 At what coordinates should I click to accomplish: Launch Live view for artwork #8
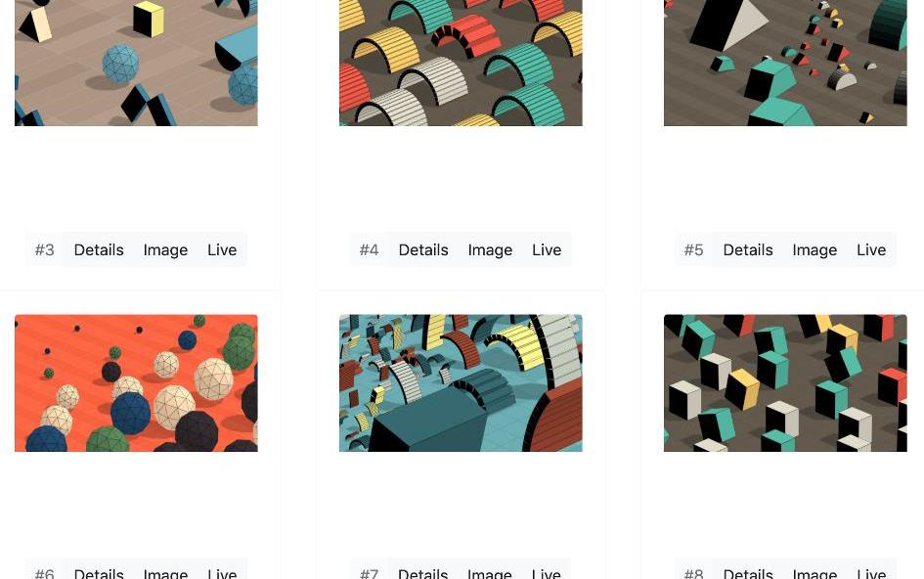click(871, 572)
